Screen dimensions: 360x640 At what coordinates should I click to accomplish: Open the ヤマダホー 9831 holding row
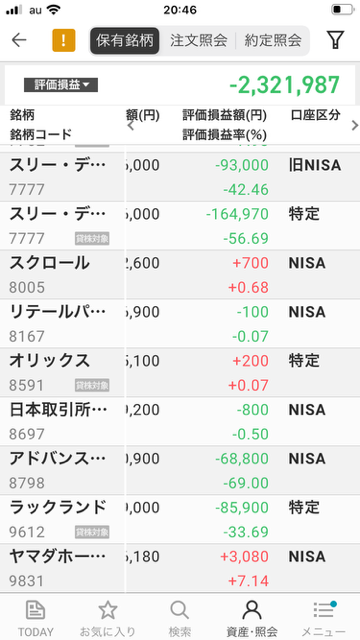pyautogui.click(x=180, y=569)
